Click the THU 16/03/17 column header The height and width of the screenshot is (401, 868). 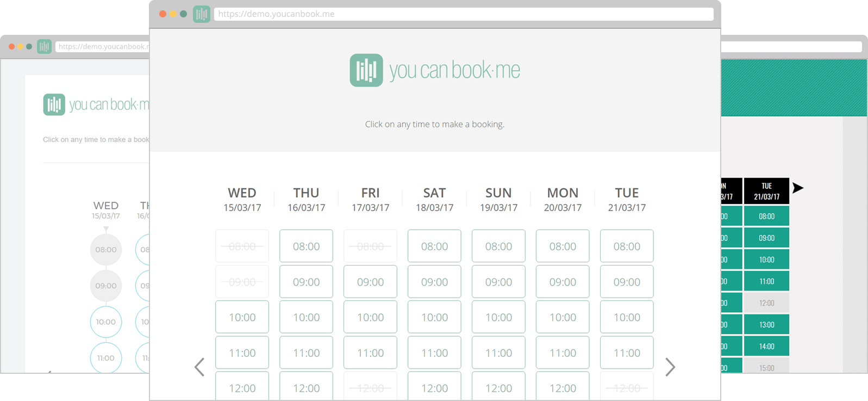[307, 200]
